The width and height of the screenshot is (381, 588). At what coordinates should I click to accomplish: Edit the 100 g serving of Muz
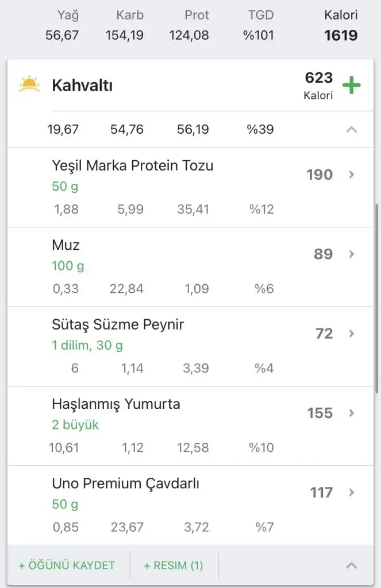tap(68, 266)
